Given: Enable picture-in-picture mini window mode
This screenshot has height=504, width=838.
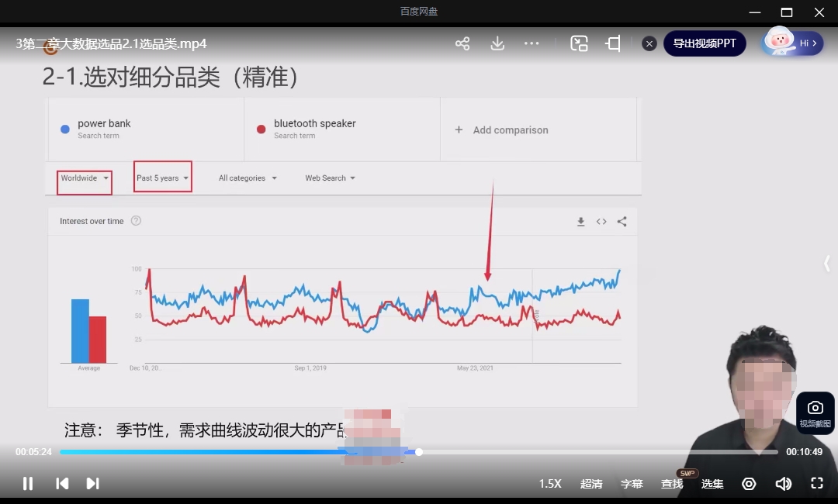Looking at the screenshot, I should click(579, 43).
